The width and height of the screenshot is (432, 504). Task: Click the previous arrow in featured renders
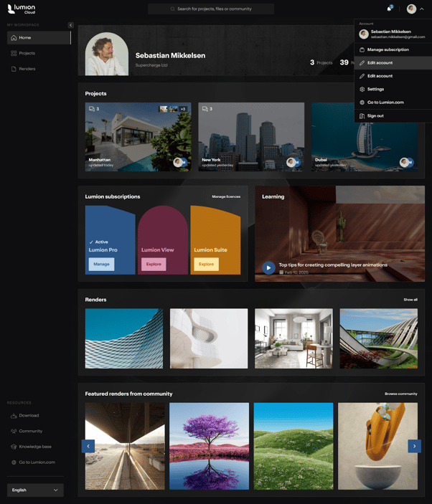pos(88,446)
